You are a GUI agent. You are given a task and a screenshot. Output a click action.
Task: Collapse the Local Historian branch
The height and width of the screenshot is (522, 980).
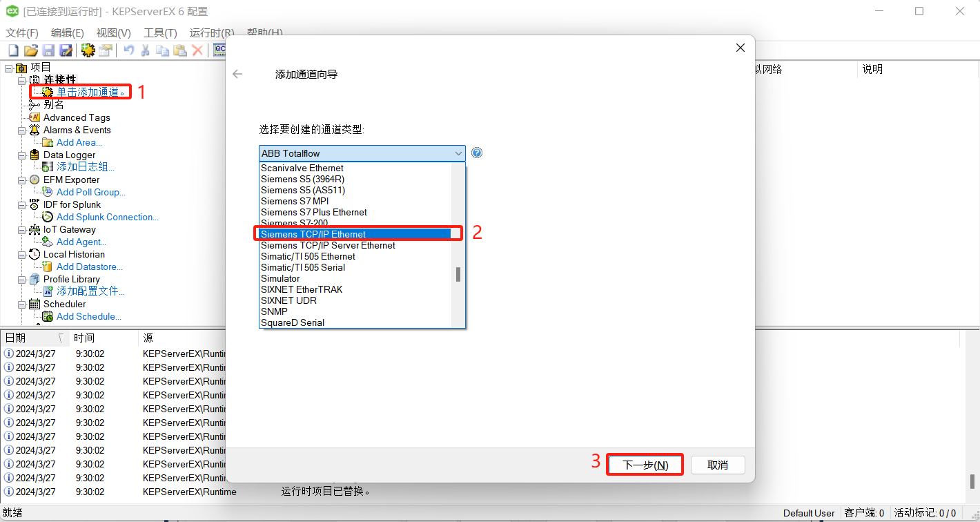(x=21, y=254)
